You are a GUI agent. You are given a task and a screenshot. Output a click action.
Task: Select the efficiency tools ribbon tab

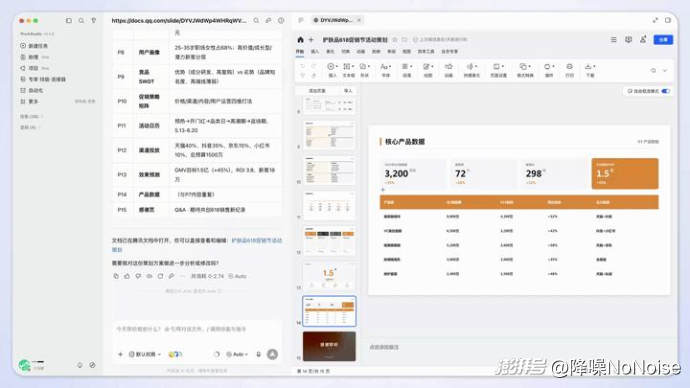tap(426, 51)
